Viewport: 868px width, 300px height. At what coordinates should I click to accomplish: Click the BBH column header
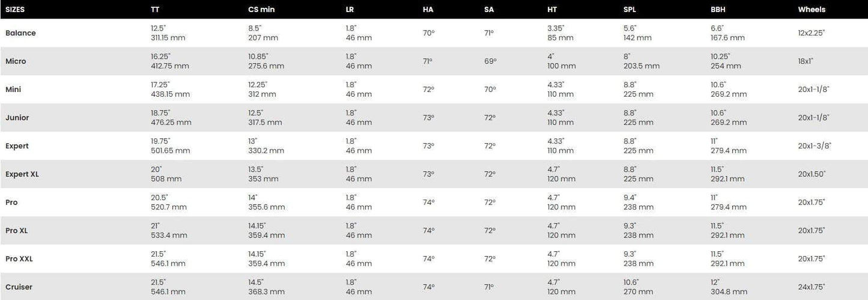tap(718, 10)
